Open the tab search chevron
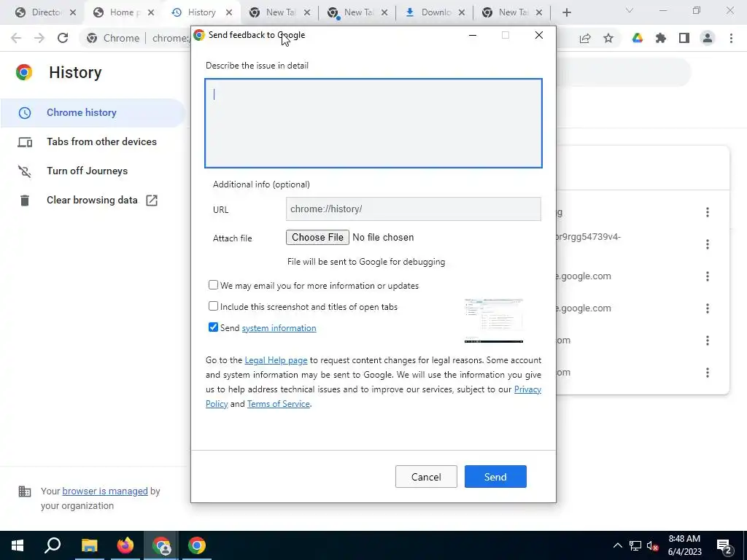 tap(630, 10)
